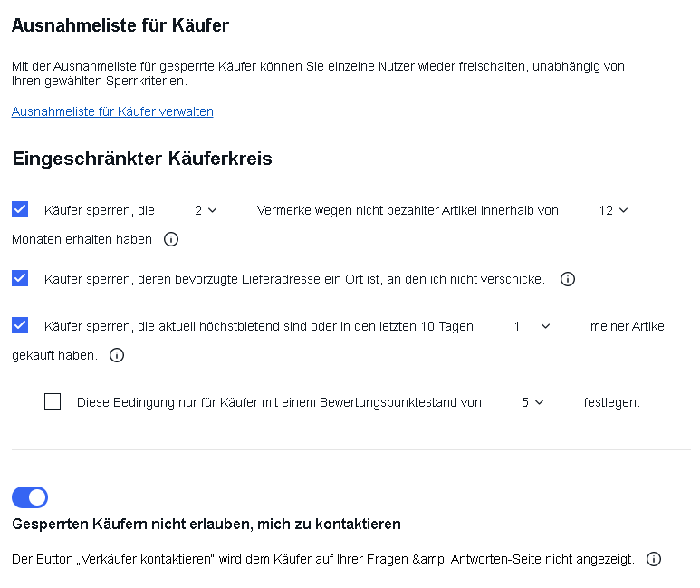
Task: Expand the Monaten dropdown showing 12
Action: click(613, 210)
